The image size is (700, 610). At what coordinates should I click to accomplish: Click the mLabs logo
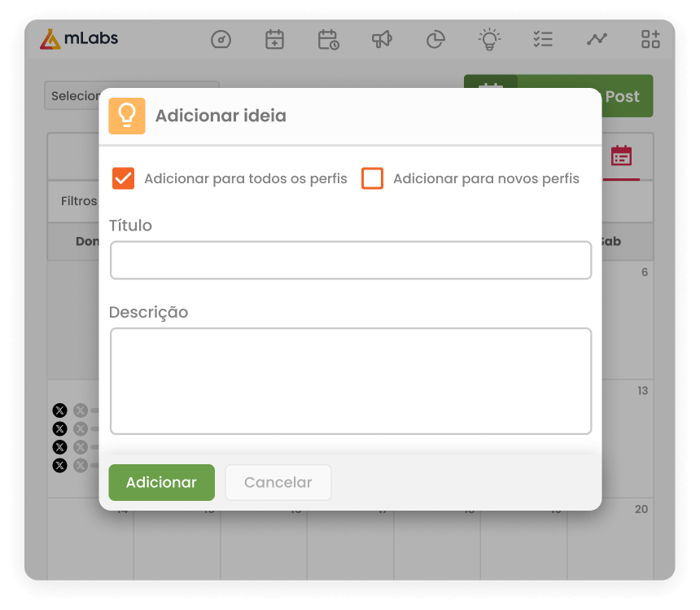pos(81,38)
